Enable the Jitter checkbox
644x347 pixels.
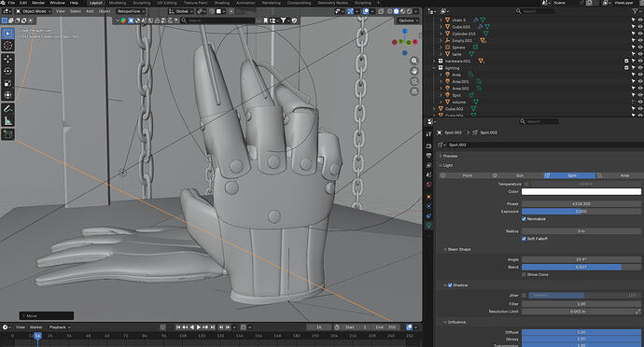(525, 296)
